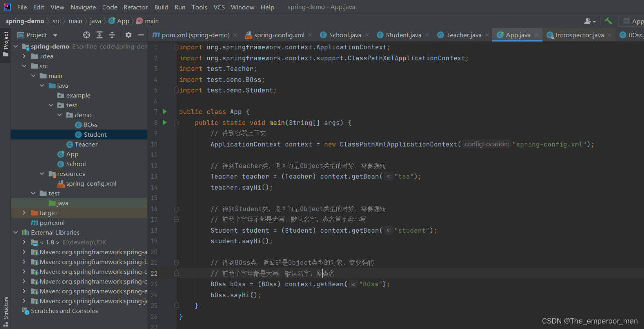Screen dimensions: 644x329
Task: Fold the main method at line 8
Action: [x=176, y=123]
